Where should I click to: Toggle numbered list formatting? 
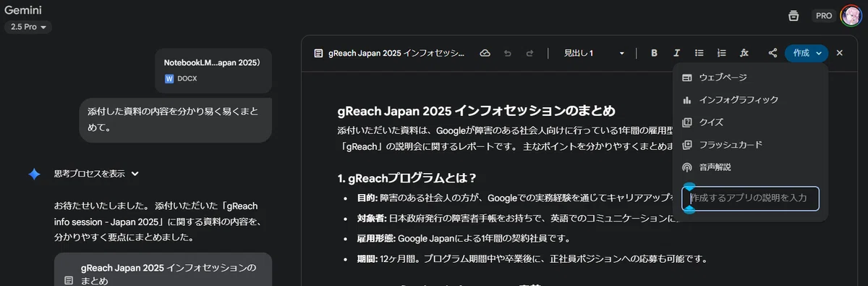click(721, 53)
